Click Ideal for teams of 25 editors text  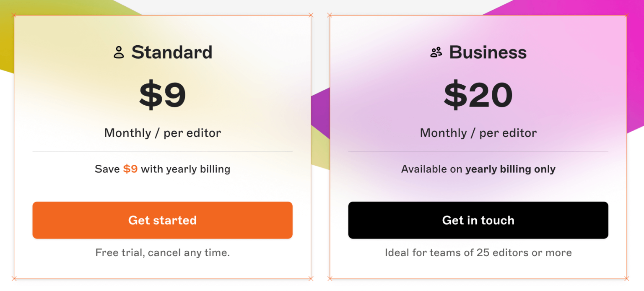coord(478,253)
